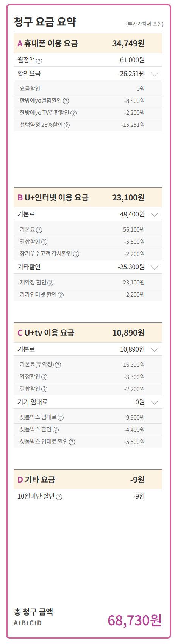Click the 총 청구 금액 68,730원 total
Viewport: 175px width, 644px height.
point(135,620)
